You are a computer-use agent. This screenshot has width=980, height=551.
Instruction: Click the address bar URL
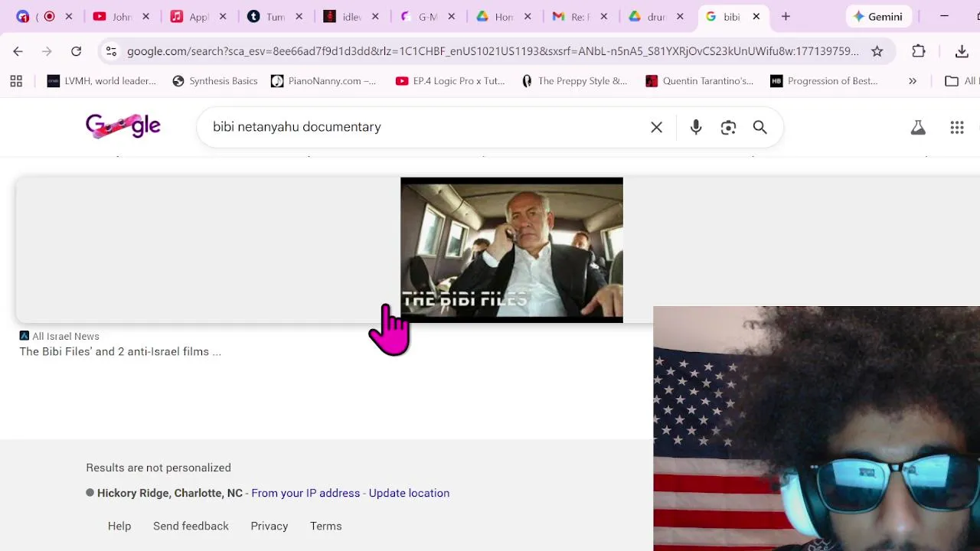pyautogui.click(x=493, y=51)
